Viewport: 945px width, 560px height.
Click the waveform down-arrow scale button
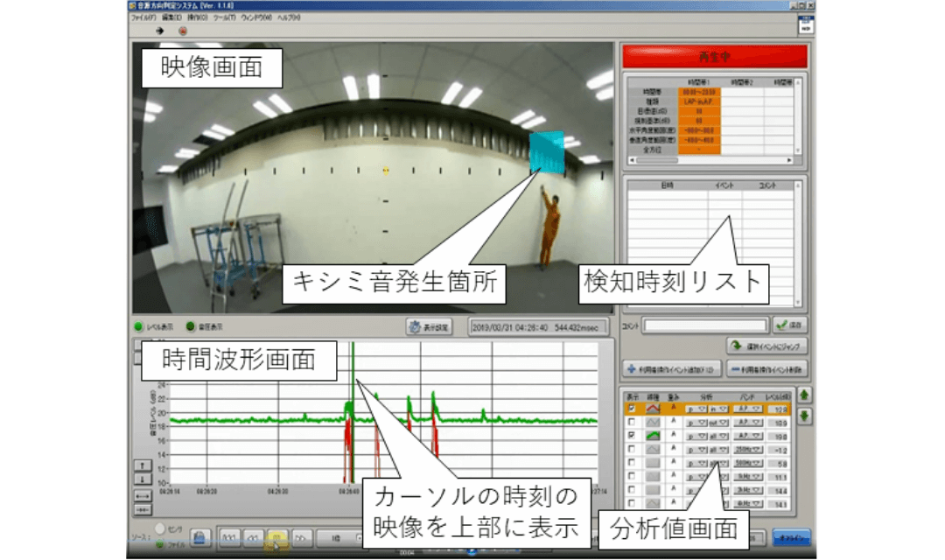(143, 479)
